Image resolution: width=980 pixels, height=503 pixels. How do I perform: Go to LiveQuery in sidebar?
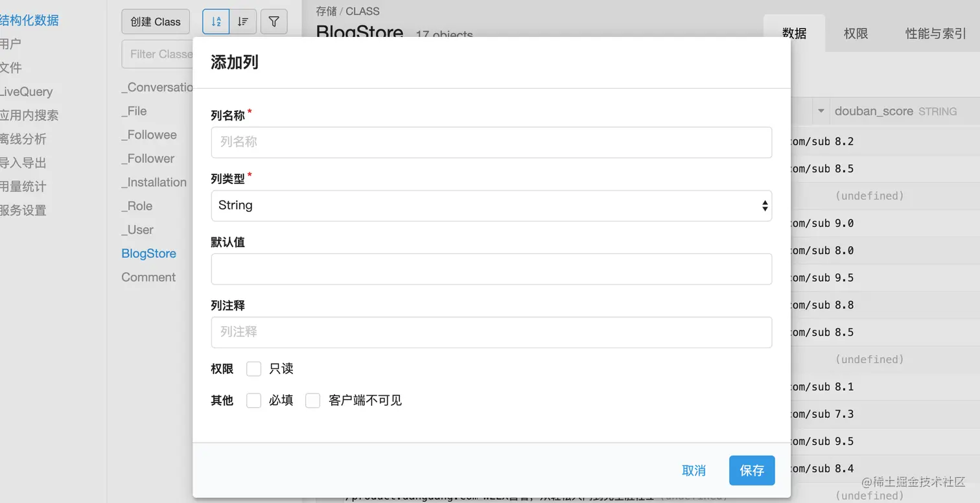27,91
